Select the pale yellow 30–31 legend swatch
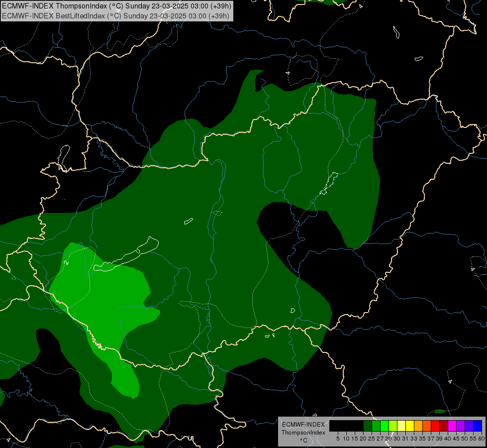Viewport: 487px width, 448px height. (401, 426)
